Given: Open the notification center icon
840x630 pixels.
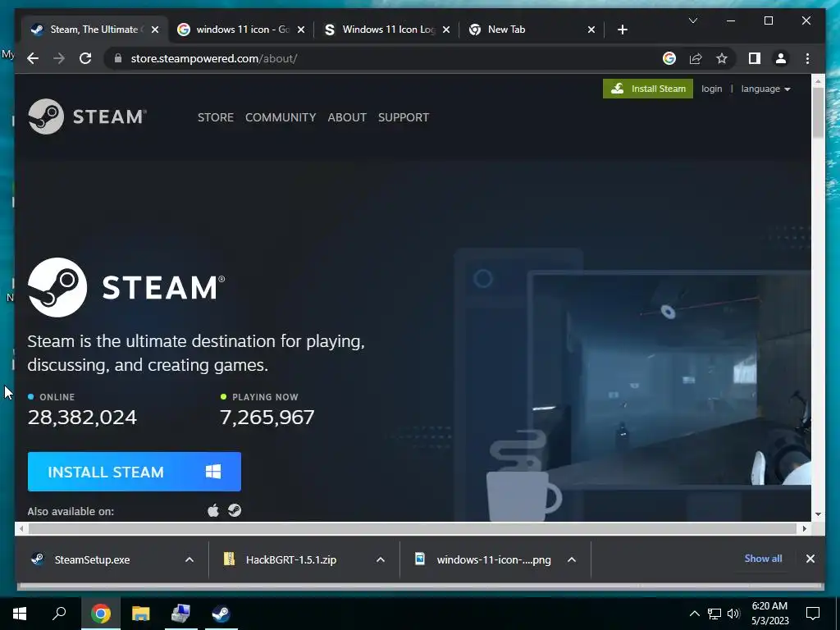Looking at the screenshot, I should coord(813,614).
